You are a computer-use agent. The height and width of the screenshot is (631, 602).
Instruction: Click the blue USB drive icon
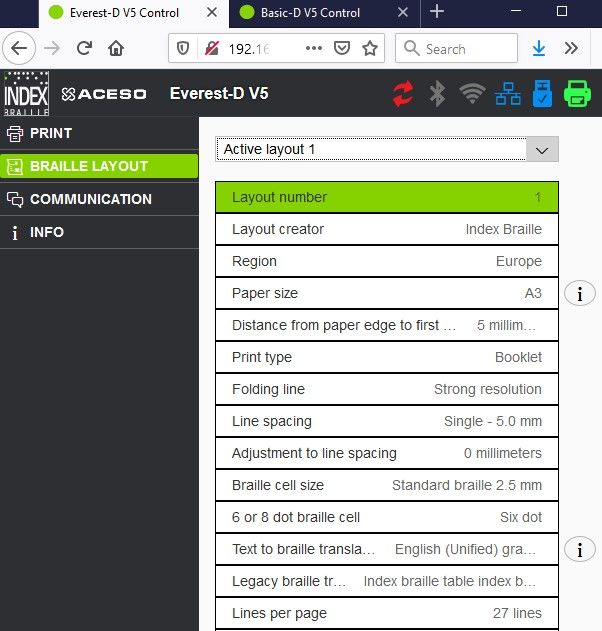541,94
